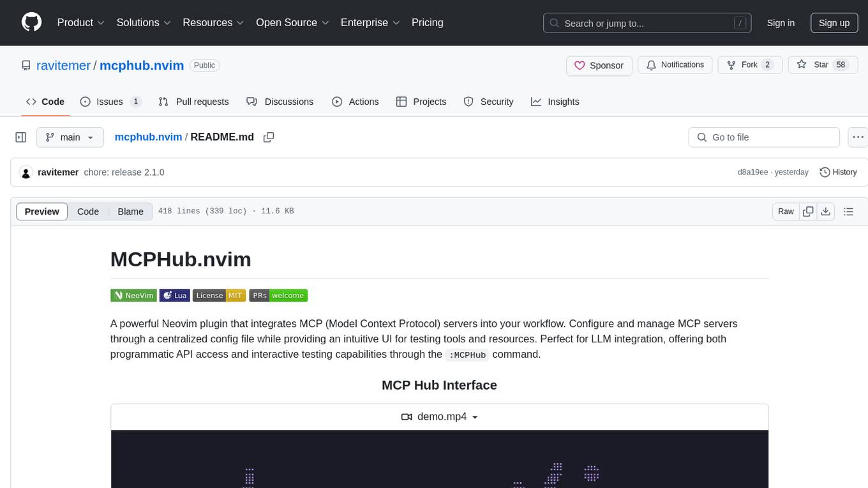Screen dimensions: 868x488
Task: Download the raw README file
Action: point(826,211)
